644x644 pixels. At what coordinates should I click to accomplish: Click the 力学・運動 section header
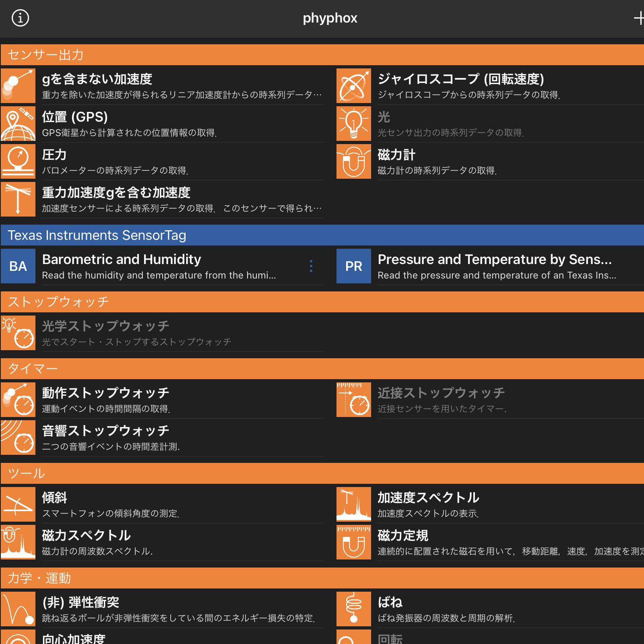322,578
